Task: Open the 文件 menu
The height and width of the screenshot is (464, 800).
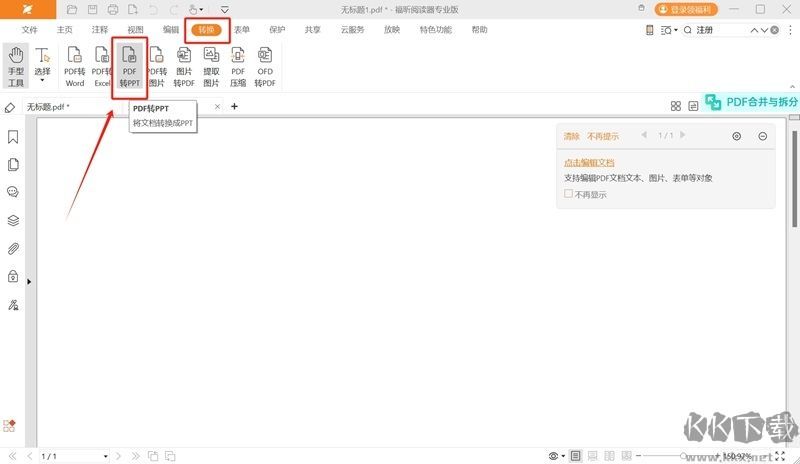Action: point(30,30)
